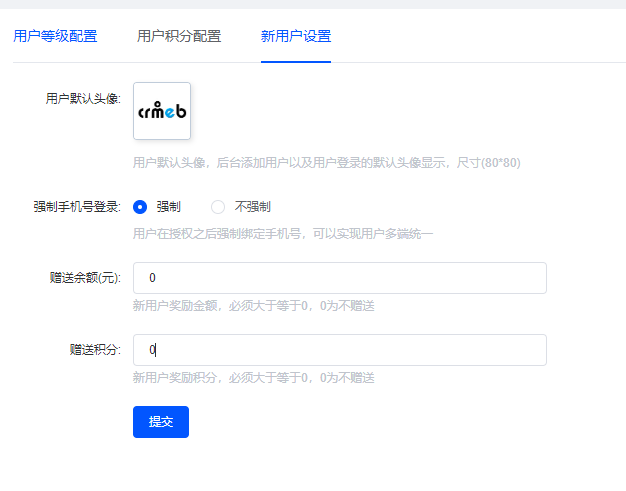Click the 强制手机号登录 label
The width and height of the screenshot is (626, 491).
tap(77, 207)
